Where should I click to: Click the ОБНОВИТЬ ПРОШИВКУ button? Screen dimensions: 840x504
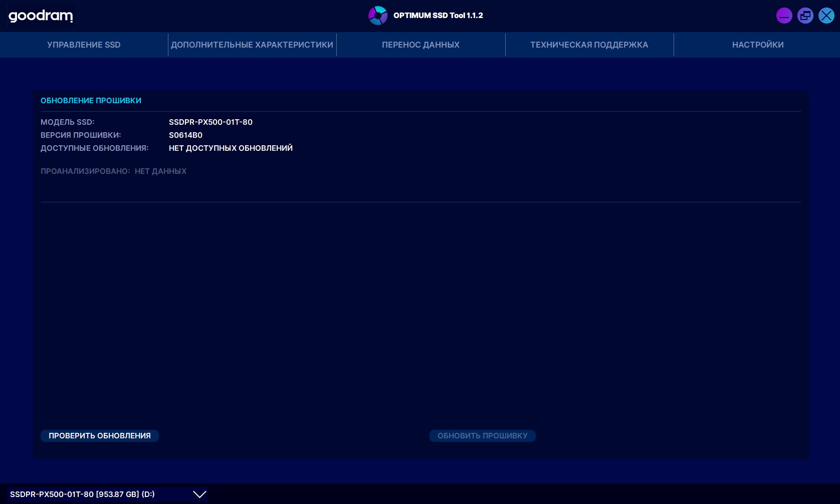pyautogui.click(x=483, y=436)
